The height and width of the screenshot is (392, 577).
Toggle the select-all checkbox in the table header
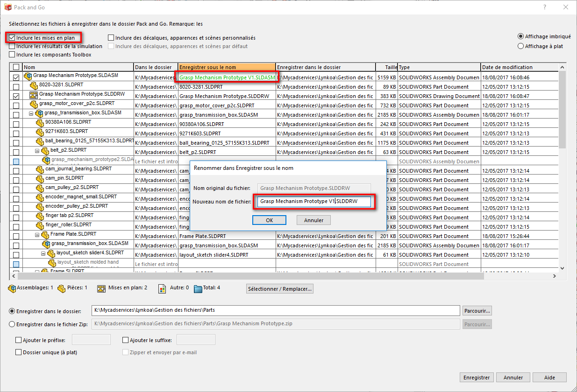pyautogui.click(x=16, y=67)
